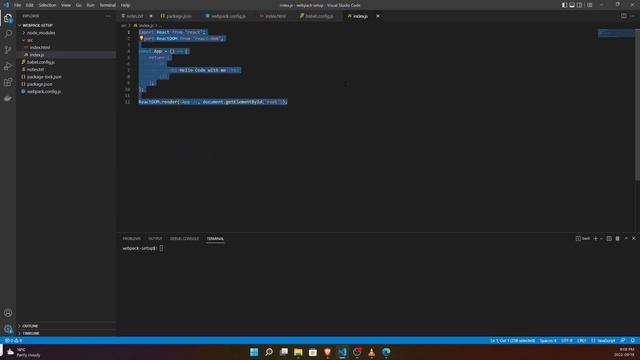Select the Terminal panel tab
Screen dimensions: 640x360
point(215,239)
